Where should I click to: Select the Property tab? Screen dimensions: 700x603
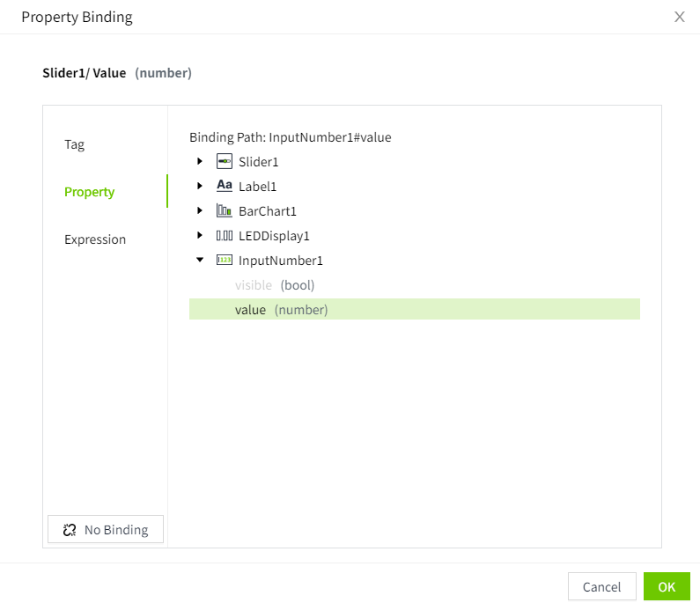coord(90,192)
